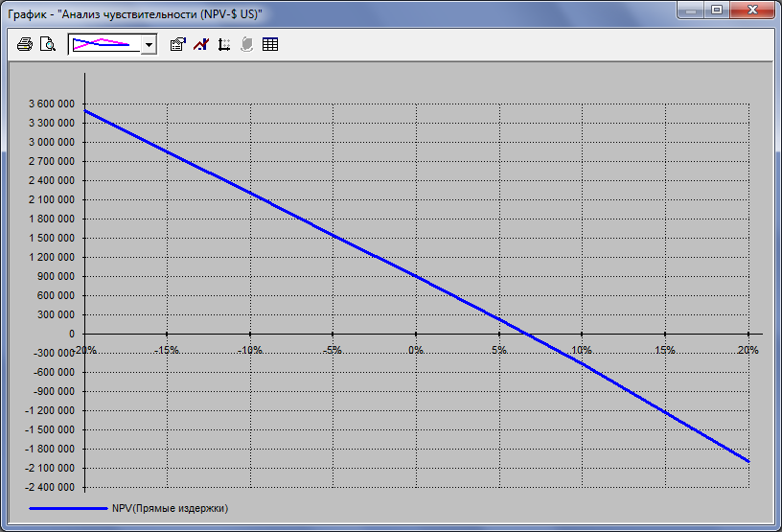Click the line-and-bar chart series icon
Viewport: 782px width, 532px height.
201,44
